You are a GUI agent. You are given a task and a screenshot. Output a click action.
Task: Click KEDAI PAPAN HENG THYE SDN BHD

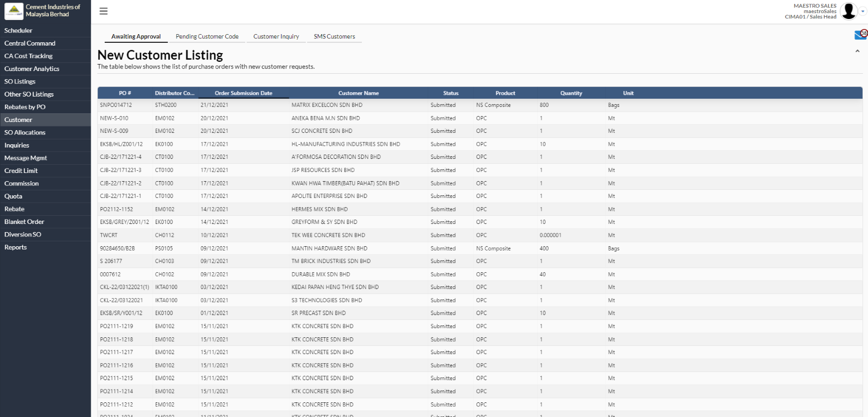pyautogui.click(x=335, y=287)
